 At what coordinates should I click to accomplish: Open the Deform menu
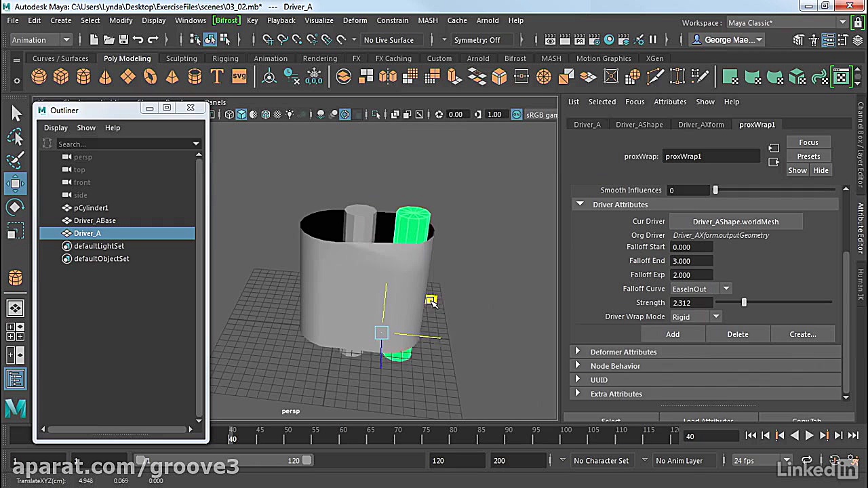pyautogui.click(x=355, y=20)
